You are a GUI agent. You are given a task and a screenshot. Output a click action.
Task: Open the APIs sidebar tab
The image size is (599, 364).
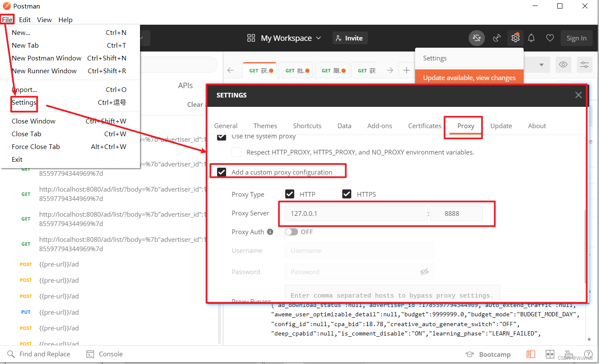[x=185, y=85]
